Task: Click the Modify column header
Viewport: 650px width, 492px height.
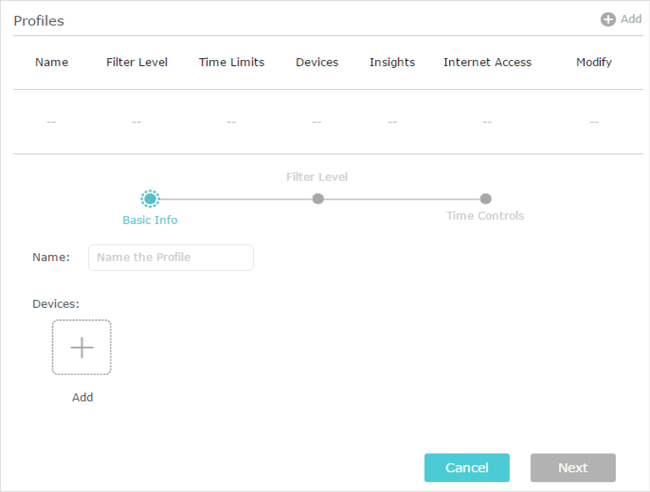Action: (x=594, y=62)
